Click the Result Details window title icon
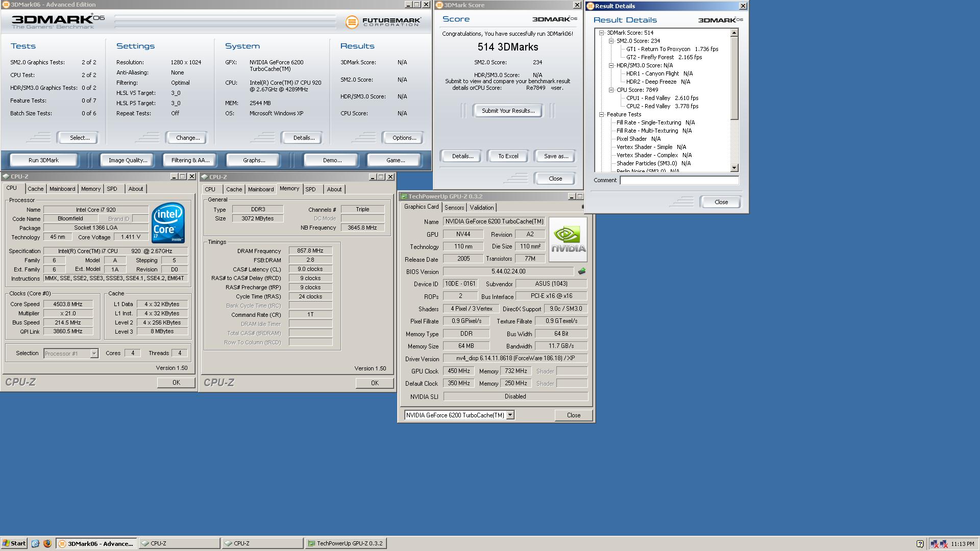 coord(591,6)
